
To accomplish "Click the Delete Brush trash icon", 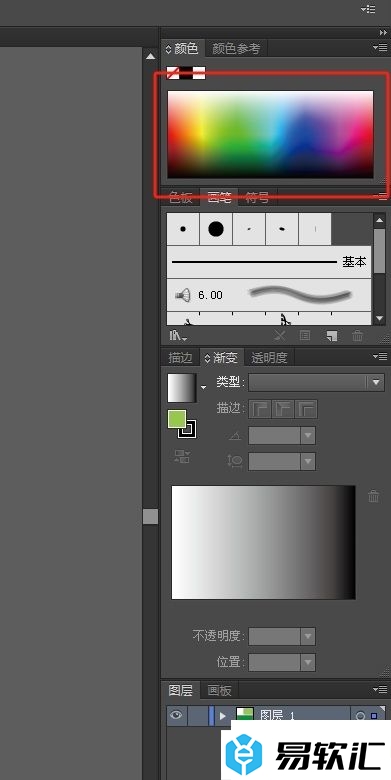I will [357, 336].
